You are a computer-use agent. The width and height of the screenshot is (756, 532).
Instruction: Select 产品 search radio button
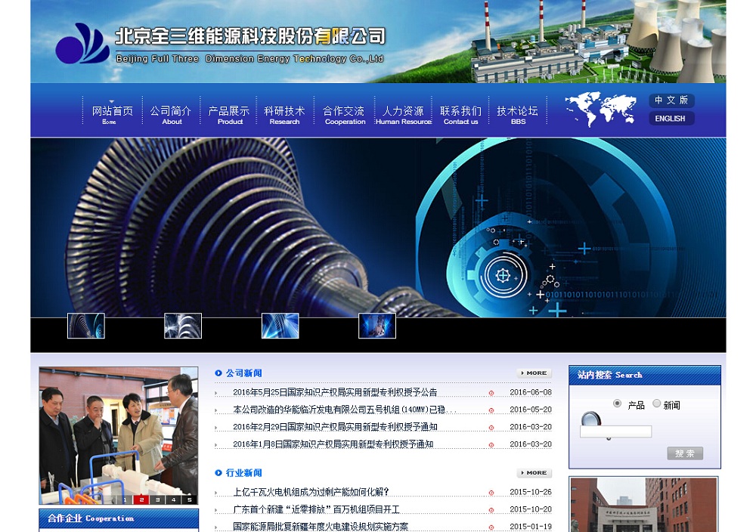(617, 404)
